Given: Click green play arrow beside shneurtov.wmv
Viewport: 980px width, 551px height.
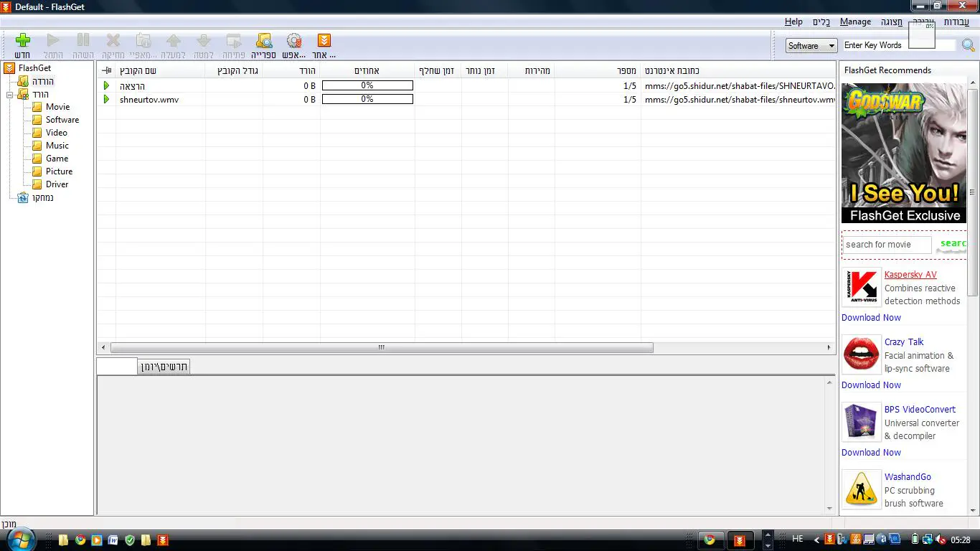Looking at the screenshot, I should [106, 99].
